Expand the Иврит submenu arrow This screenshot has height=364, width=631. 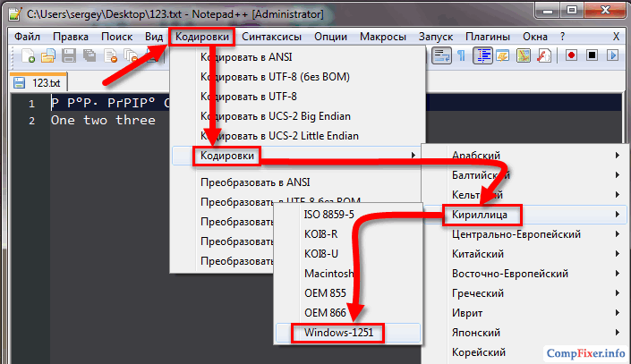[x=618, y=313]
